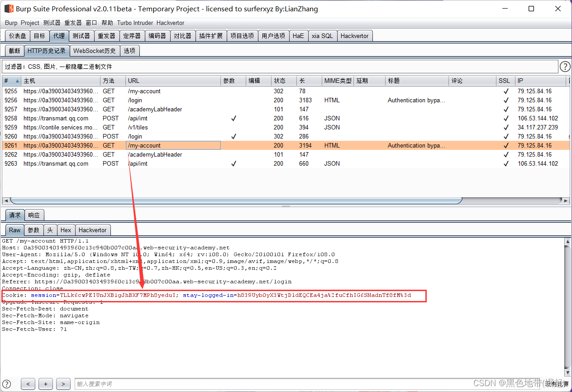Open the 帮助 menu
Image resolution: width=572 pixels, height=392 pixels.
pyautogui.click(x=107, y=23)
